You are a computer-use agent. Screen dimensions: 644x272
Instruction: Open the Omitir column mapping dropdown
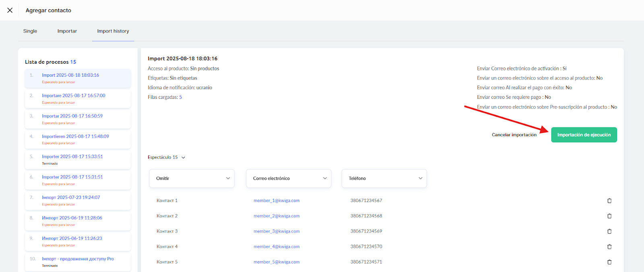click(x=192, y=178)
